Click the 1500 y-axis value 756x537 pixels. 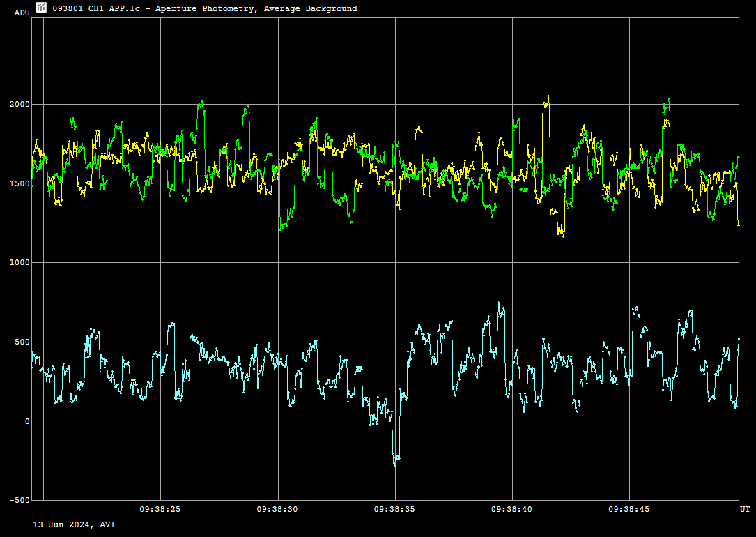click(x=20, y=183)
